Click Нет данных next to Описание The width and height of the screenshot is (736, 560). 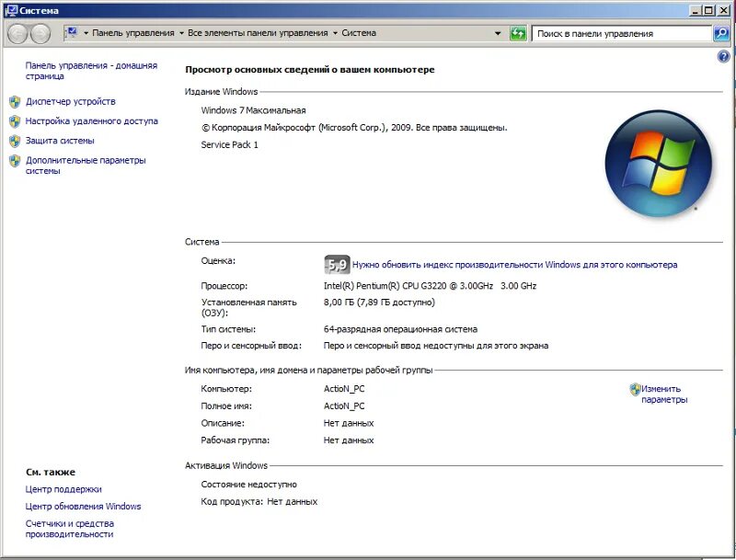pyautogui.click(x=349, y=423)
